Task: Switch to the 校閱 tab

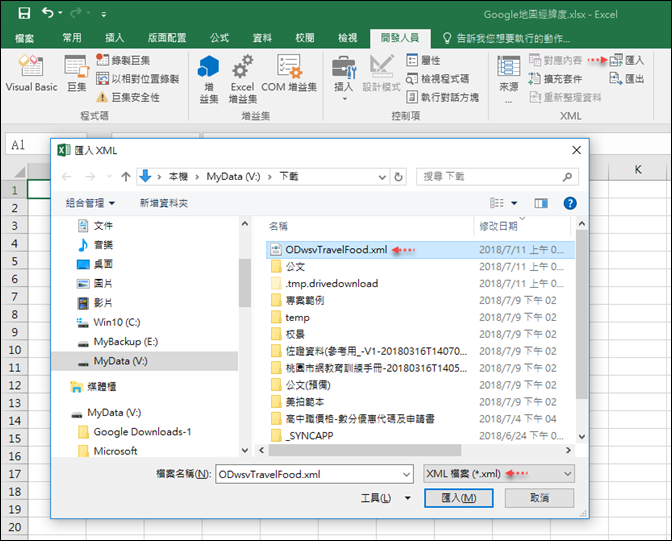Action: click(x=305, y=38)
